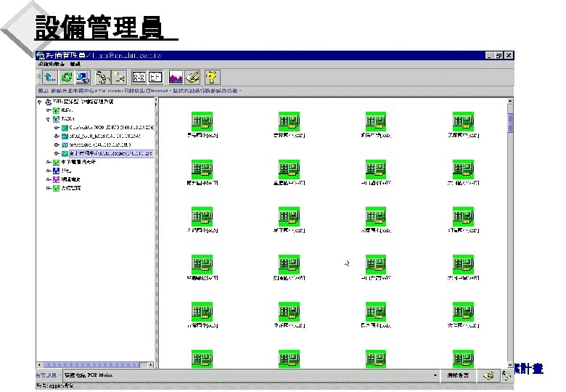Select the highlighted ATM Router row in the tree
The image size is (566, 392).
point(111,153)
